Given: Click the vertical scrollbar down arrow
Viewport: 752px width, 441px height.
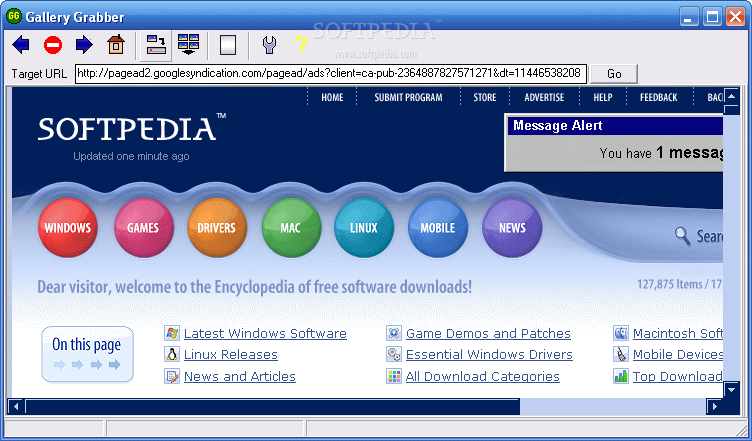Looking at the screenshot, I should (x=731, y=389).
